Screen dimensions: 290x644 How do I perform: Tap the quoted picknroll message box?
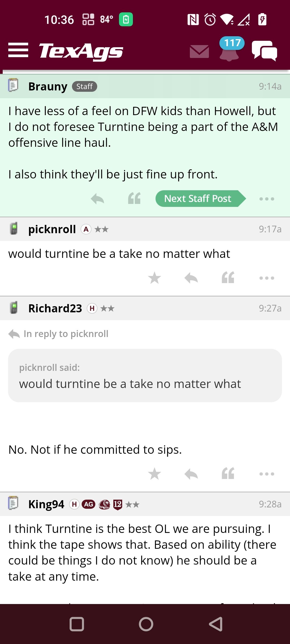tap(145, 375)
